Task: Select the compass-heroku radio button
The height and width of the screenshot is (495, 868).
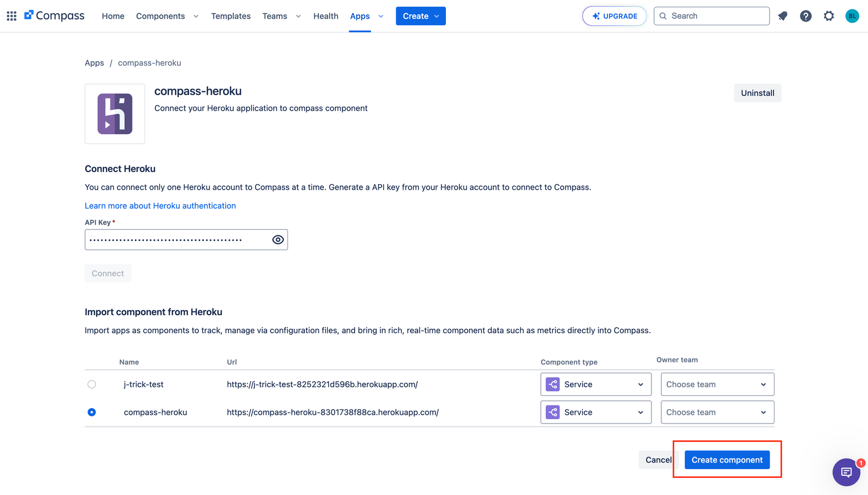Action: click(92, 412)
